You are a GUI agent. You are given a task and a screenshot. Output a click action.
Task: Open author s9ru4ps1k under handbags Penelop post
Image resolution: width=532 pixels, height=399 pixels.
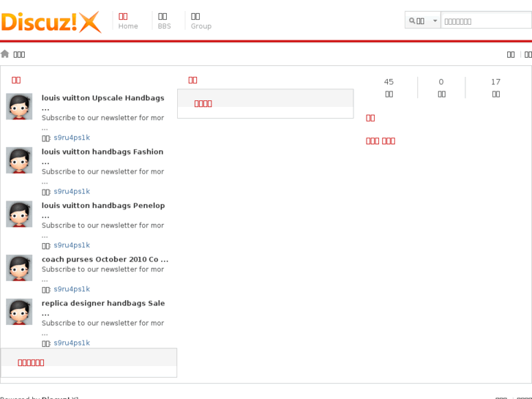(72, 245)
